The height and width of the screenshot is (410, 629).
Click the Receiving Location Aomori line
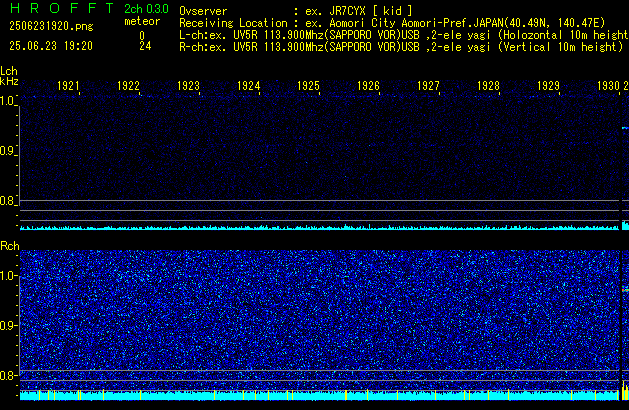point(392,23)
